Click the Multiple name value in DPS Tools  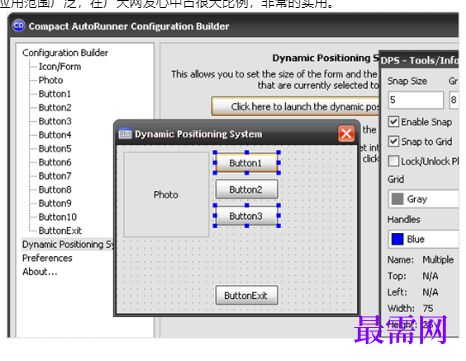[x=438, y=259]
